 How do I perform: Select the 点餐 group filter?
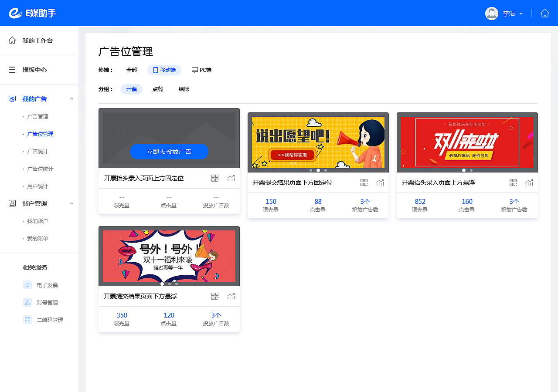158,89
